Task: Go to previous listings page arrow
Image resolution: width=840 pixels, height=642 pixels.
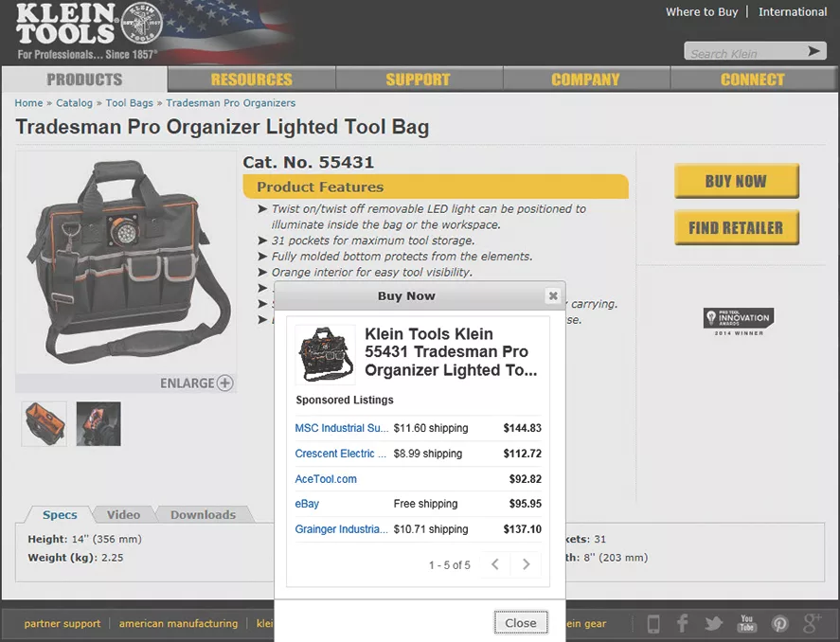Action: point(495,564)
